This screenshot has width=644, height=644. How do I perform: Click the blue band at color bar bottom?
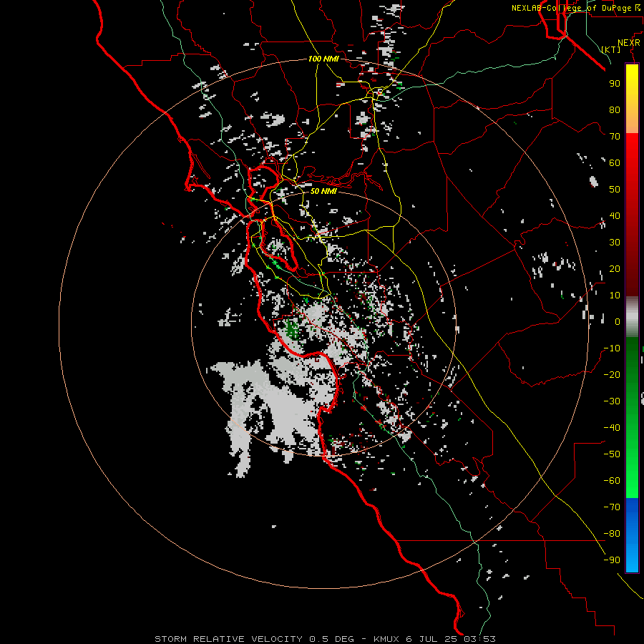[x=632, y=535]
